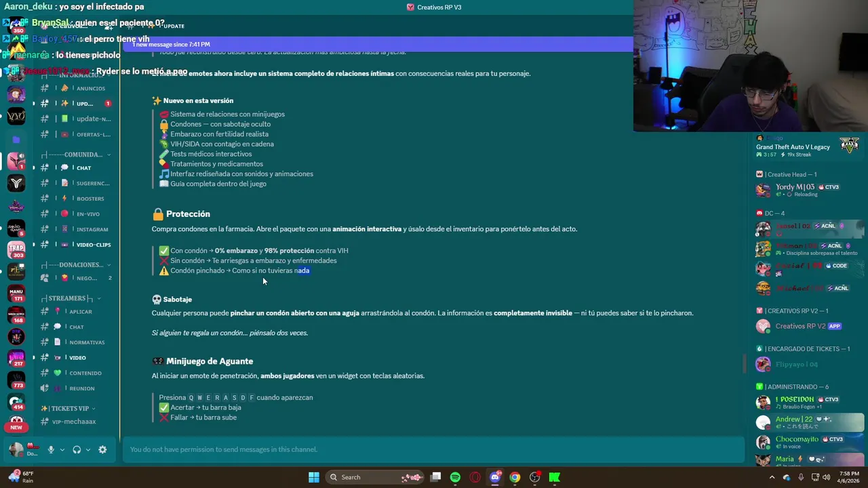This screenshot has width=868, height=488.
Task: Open the server folder icon
Action: point(16,140)
